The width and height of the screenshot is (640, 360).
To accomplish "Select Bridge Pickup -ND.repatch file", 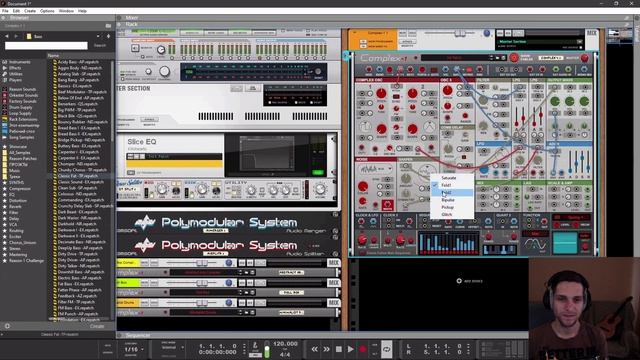I will click(81, 140).
